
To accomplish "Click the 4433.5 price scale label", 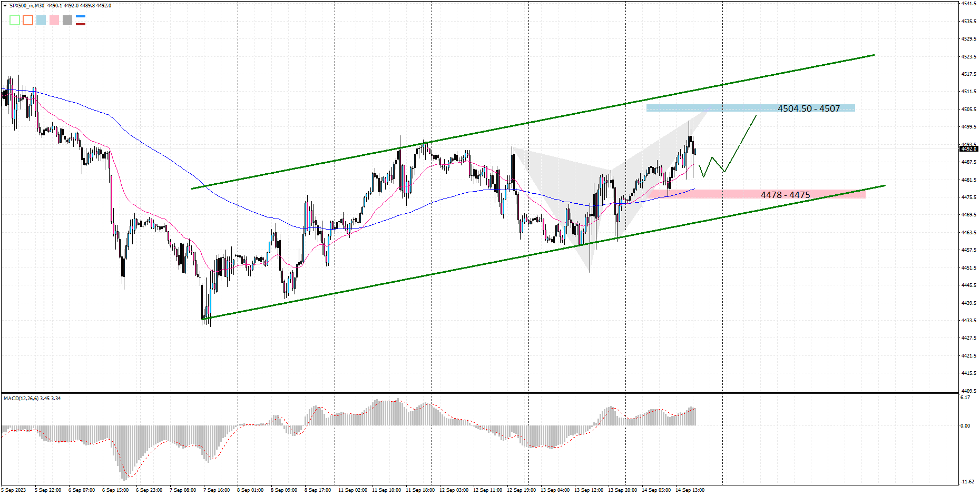I will point(968,320).
